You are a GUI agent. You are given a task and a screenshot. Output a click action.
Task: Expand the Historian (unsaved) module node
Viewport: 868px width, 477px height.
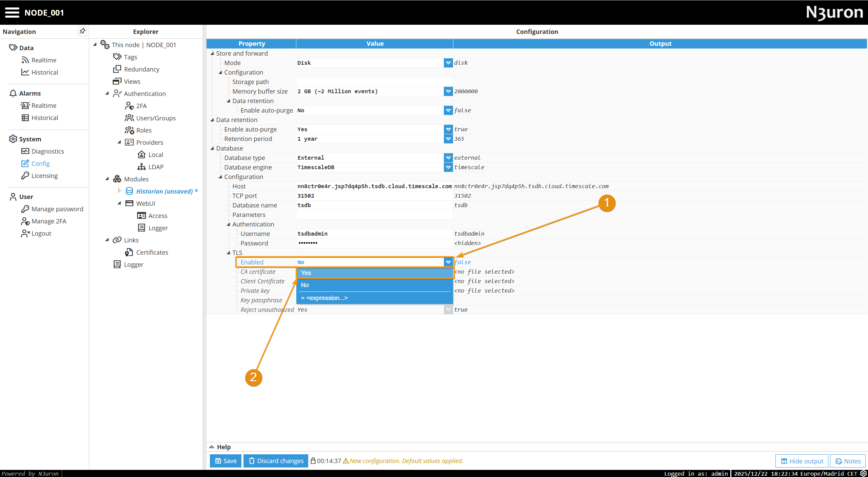[x=119, y=191]
